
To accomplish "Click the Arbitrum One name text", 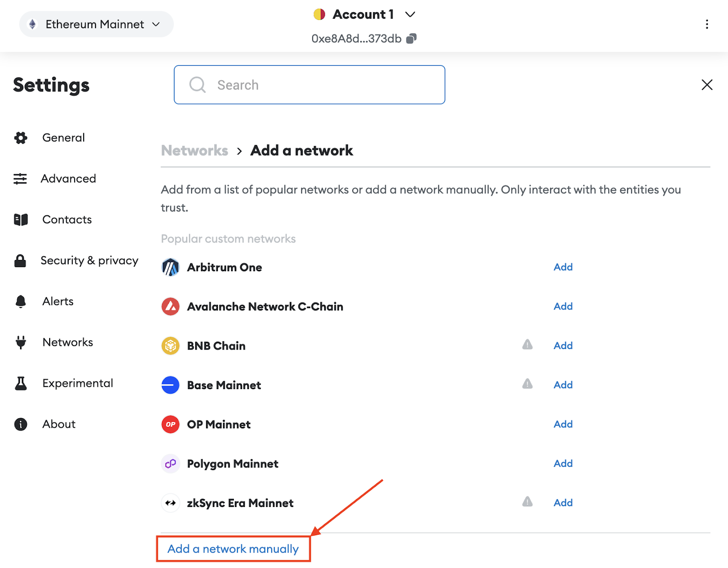I will coord(224,267).
